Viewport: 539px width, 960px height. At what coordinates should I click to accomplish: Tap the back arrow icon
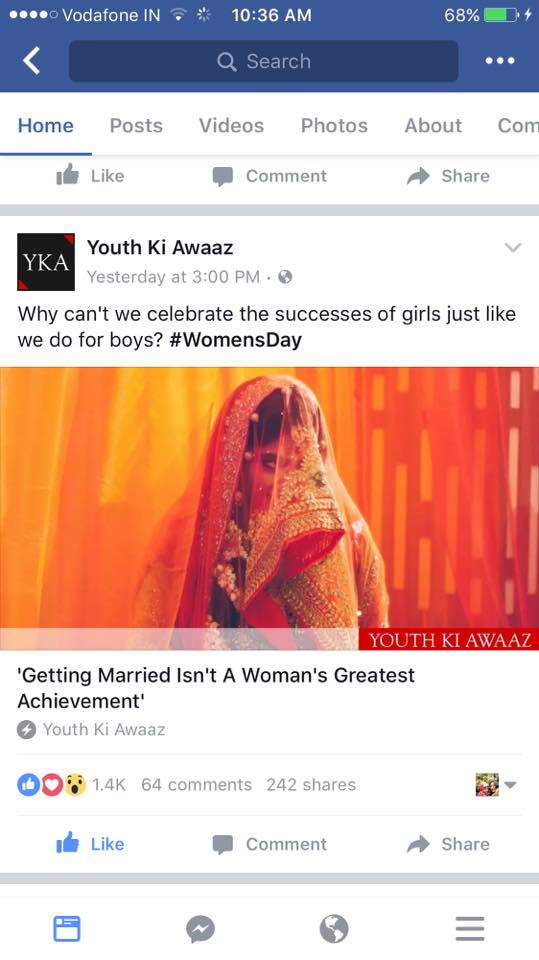[x=31, y=61]
